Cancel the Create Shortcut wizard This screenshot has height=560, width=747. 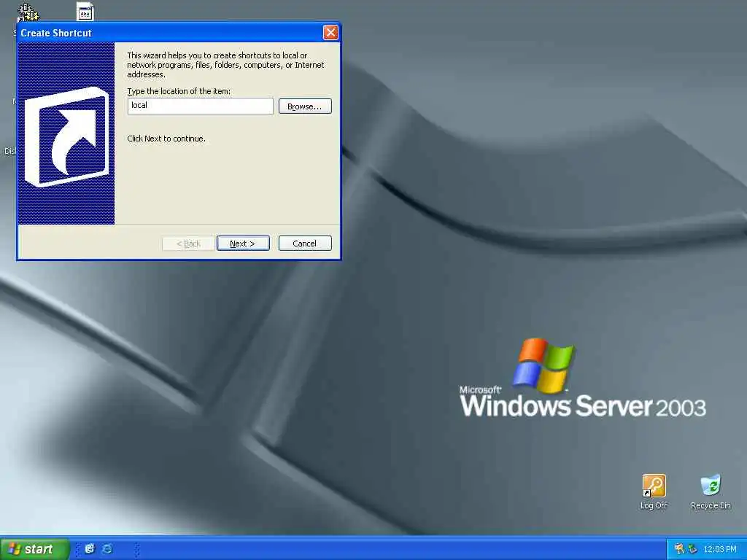(x=305, y=244)
